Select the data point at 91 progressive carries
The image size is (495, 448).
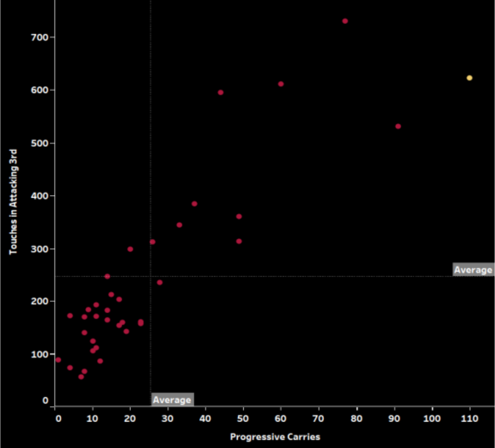[398, 126]
